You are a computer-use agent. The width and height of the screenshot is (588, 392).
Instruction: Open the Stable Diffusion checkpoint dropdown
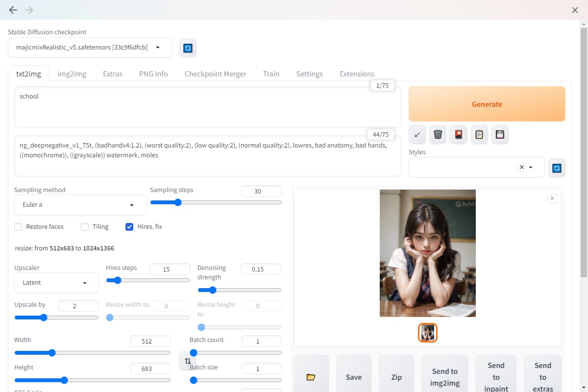(x=90, y=48)
